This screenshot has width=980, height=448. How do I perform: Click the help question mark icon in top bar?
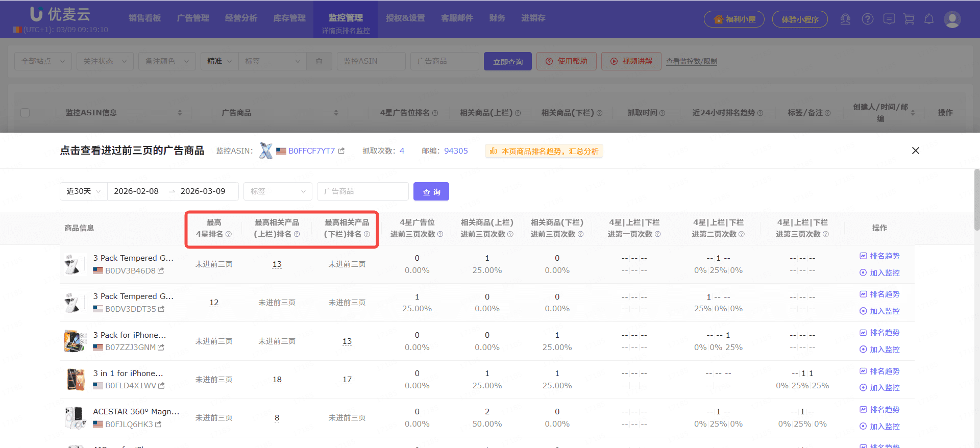tap(868, 19)
